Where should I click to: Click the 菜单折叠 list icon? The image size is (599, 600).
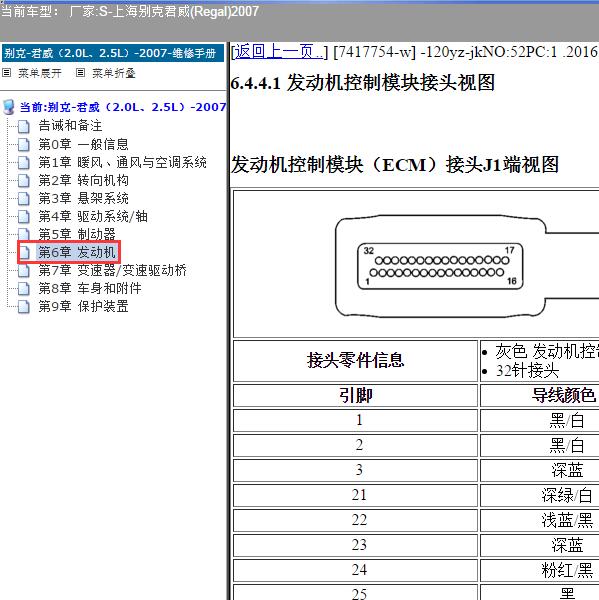click(80, 72)
